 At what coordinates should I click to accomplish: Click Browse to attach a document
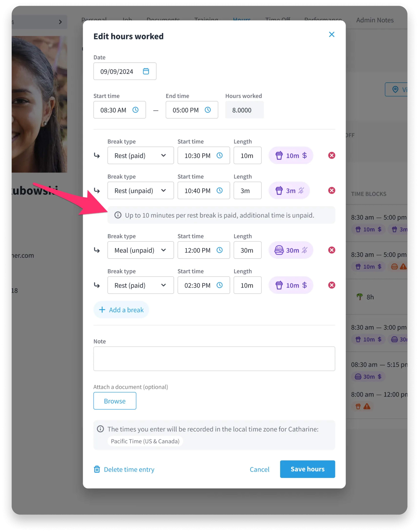coord(115,401)
